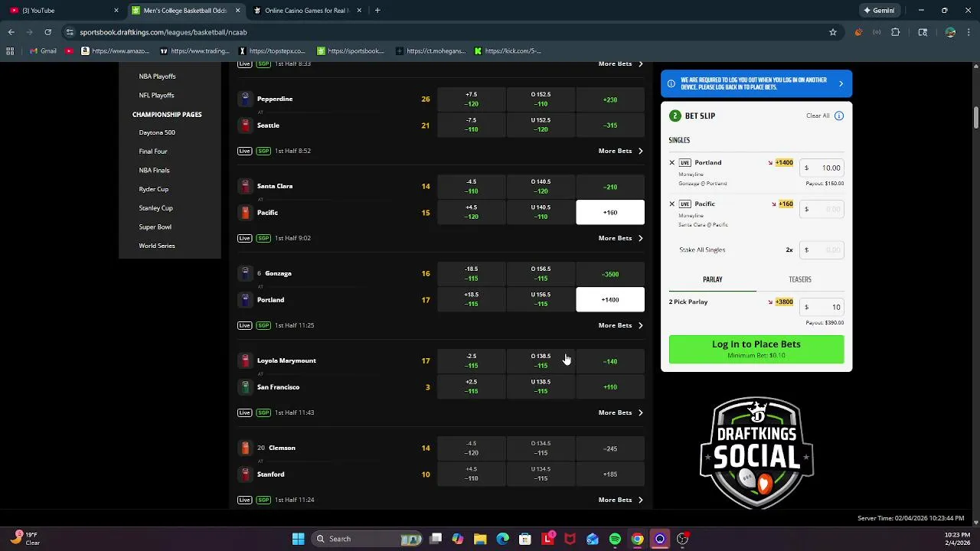
Task: Reload the DraftKings page
Action: 47,32
